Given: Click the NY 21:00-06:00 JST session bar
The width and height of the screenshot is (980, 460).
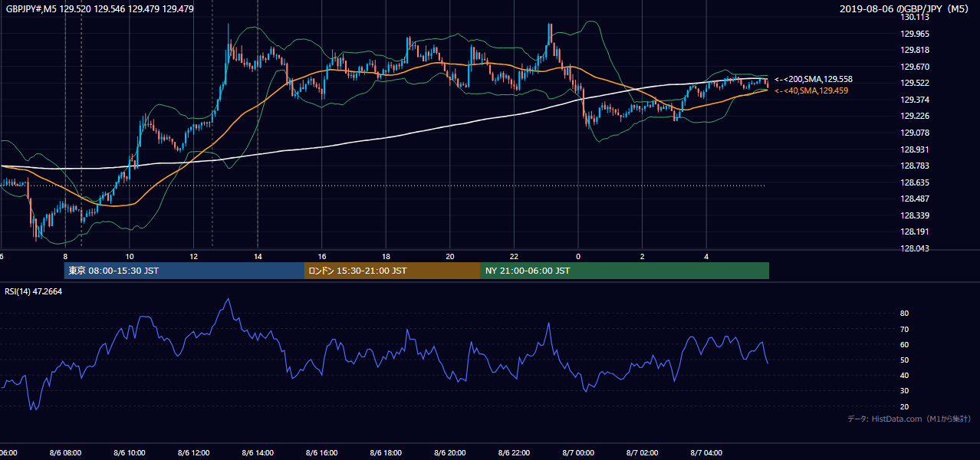Looking at the screenshot, I should [x=625, y=271].
